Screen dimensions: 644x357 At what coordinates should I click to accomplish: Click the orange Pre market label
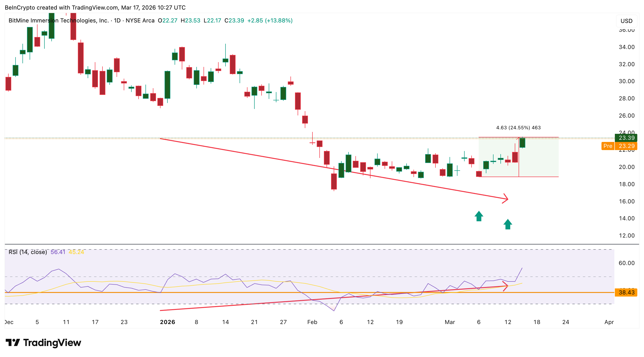[608, 146]
